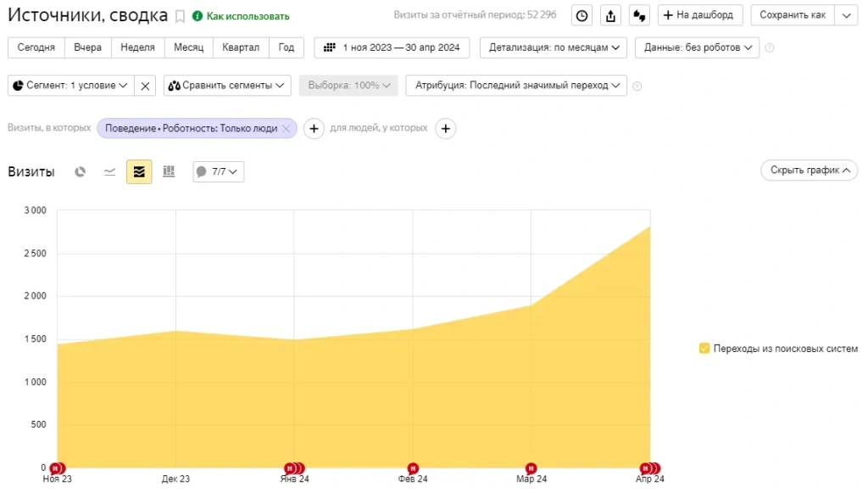The height and width of the screenshot is (498, 868).
Task: Click the help icon next to Атрибуция
Action: click(637, 86)
